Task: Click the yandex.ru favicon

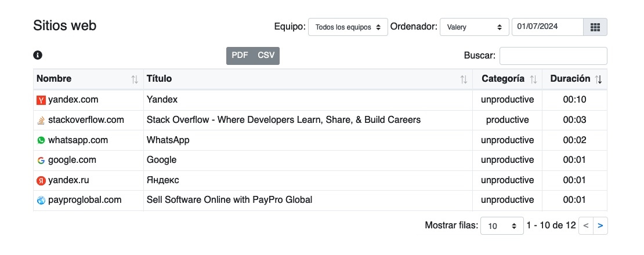Action: coord(41,180)
